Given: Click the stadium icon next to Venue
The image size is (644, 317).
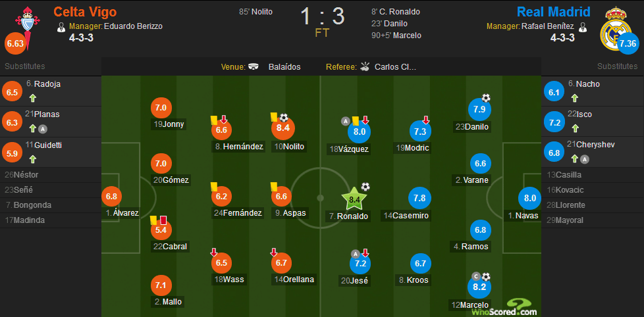Looking at the screenshot, I should tap(254, 67).
